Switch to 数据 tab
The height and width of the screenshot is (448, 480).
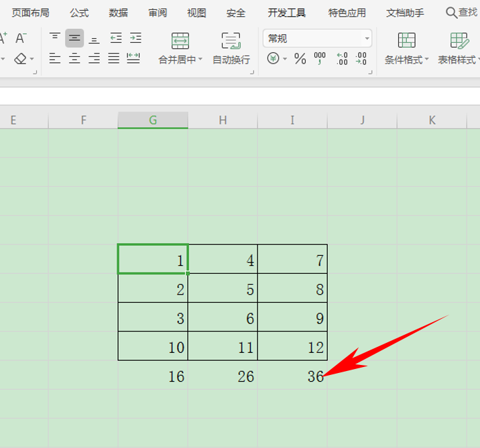click(x=119, y=13)
